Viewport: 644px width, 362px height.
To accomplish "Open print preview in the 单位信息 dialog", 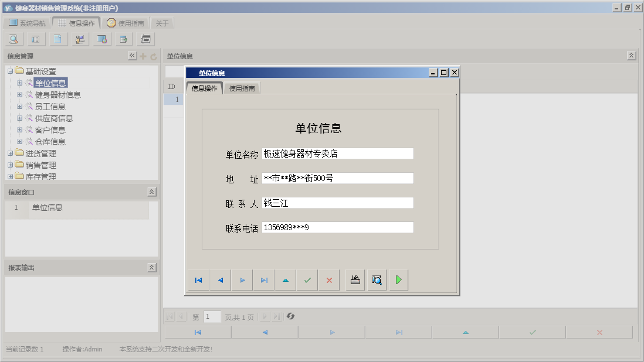I will click(x=377, y=279).
